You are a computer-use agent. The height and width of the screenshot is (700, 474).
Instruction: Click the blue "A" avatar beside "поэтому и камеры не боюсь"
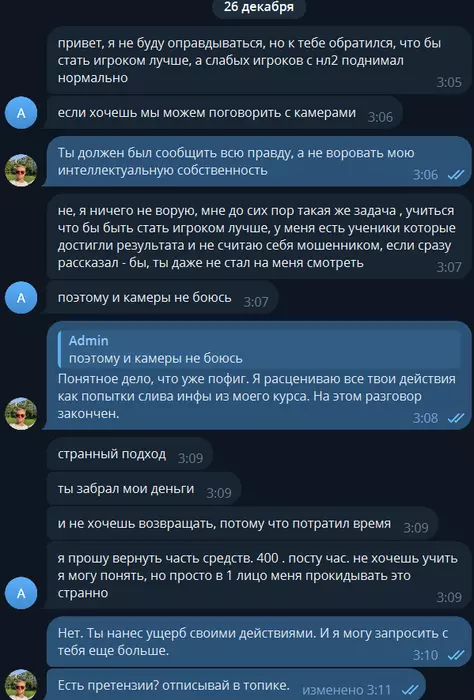21,298
